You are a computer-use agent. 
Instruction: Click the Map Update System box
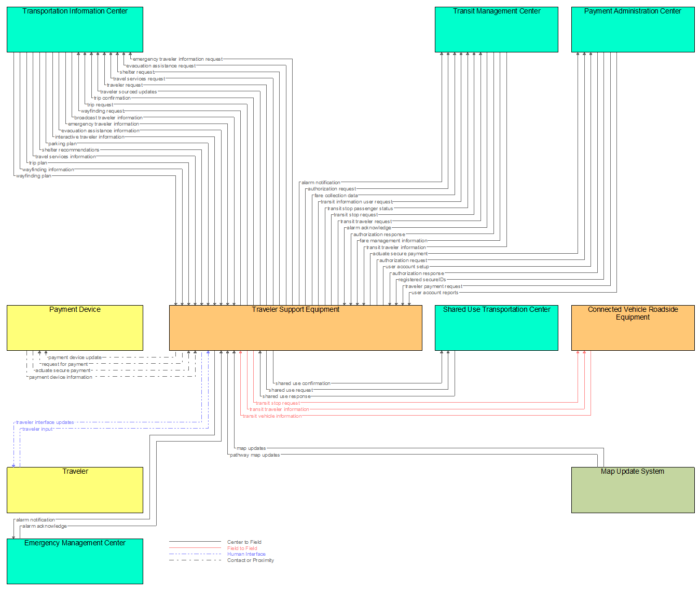[x=633, y=490]
